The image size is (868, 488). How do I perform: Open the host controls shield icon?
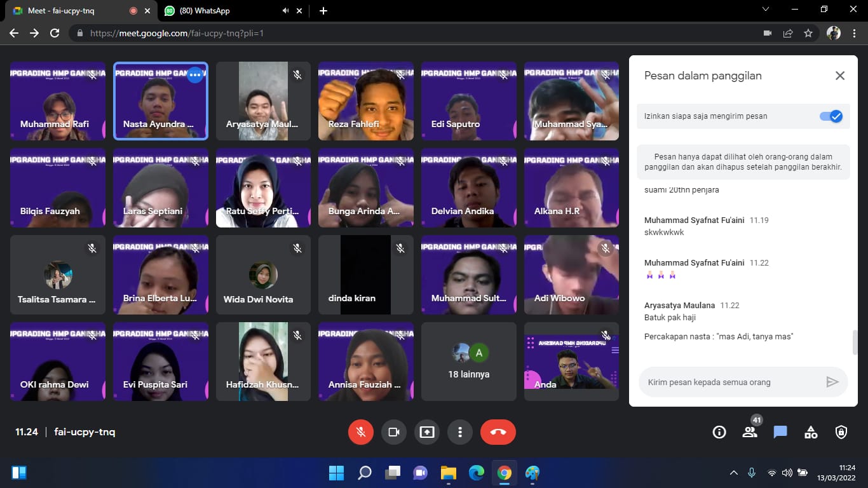coord(841,432)
